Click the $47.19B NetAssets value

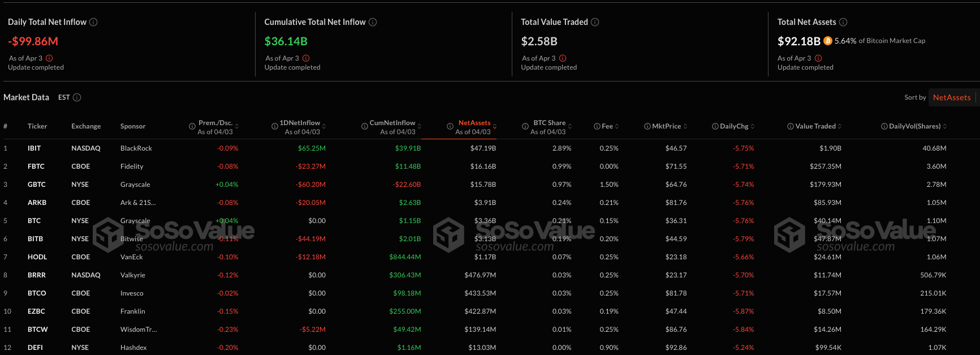pos(483,148)
